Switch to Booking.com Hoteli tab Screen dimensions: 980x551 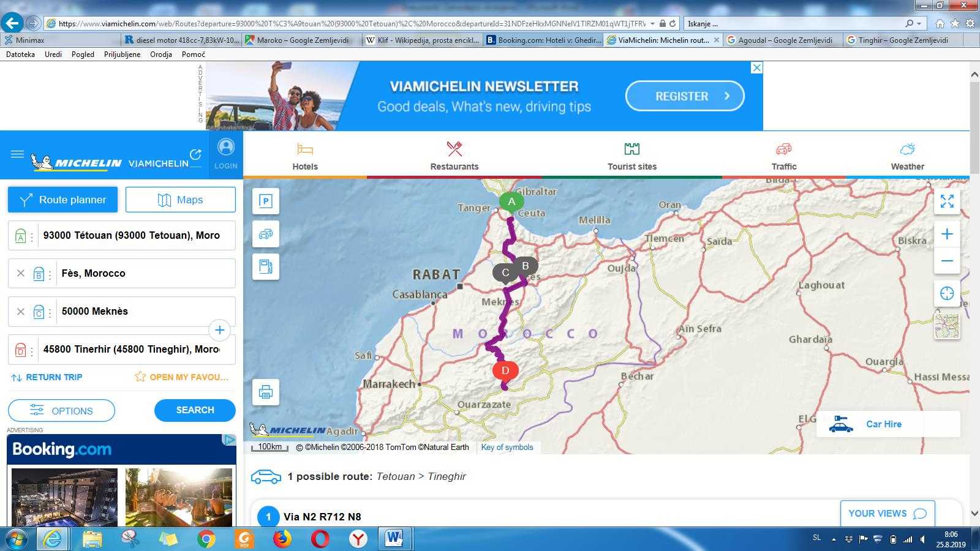543,40
